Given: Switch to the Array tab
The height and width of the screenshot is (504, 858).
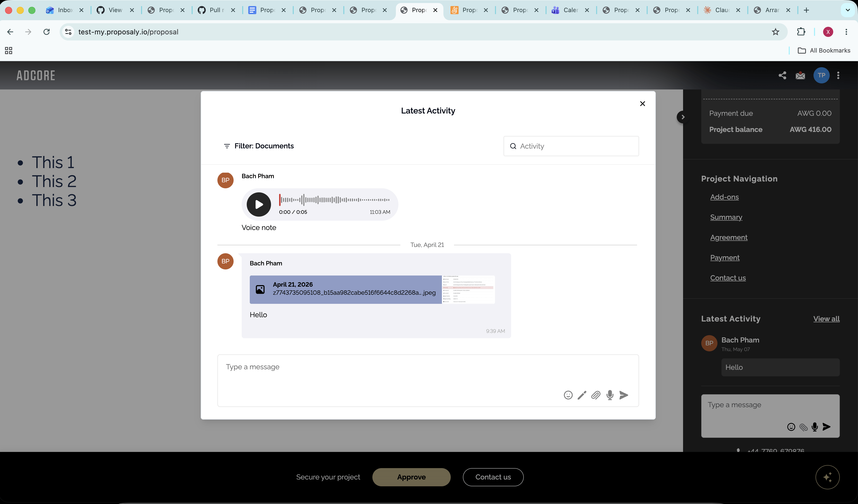Looking at the screenshot, I should click(x=772, y=10).
